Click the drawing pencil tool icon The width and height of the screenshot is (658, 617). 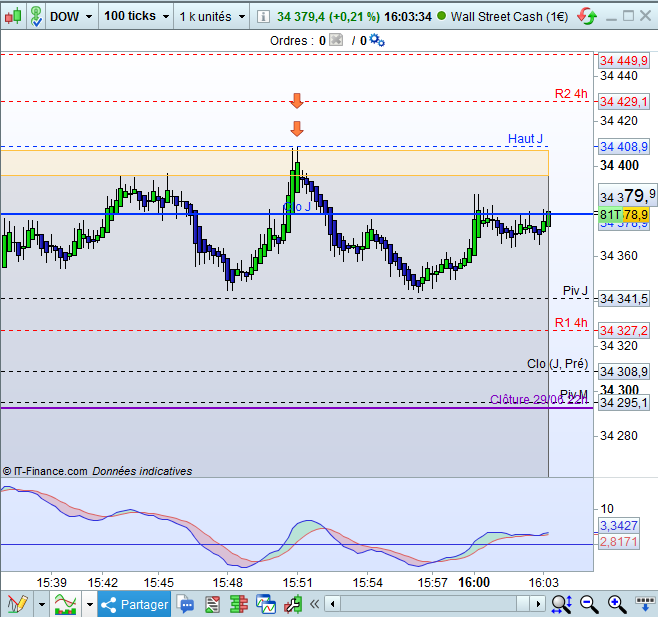pos(17,604)
